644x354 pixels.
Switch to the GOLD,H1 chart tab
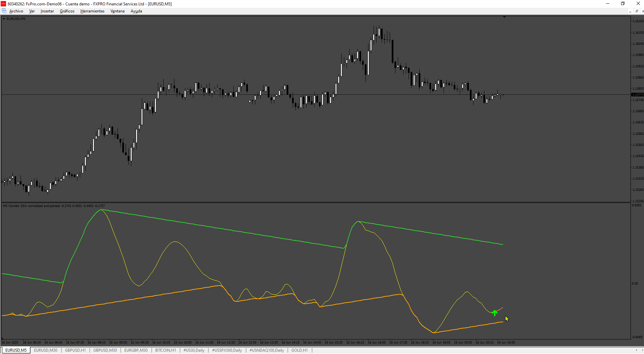coord(299,350)
